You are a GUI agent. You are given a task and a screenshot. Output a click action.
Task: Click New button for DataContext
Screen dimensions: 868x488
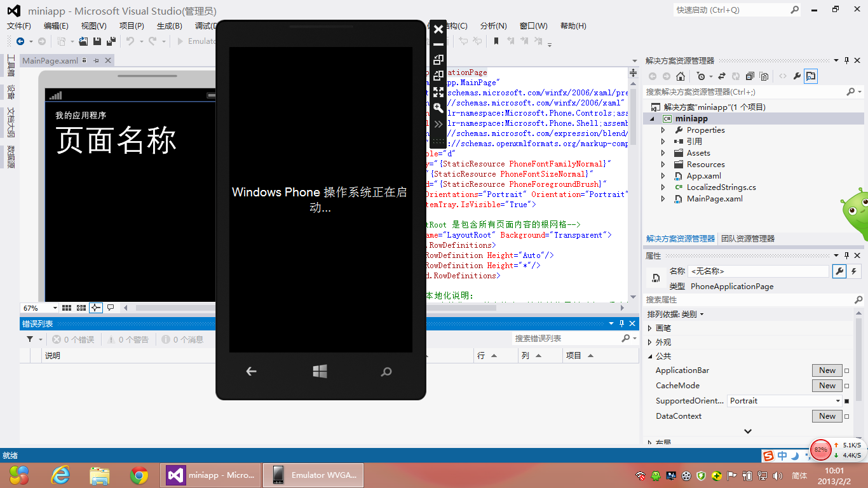827,416
